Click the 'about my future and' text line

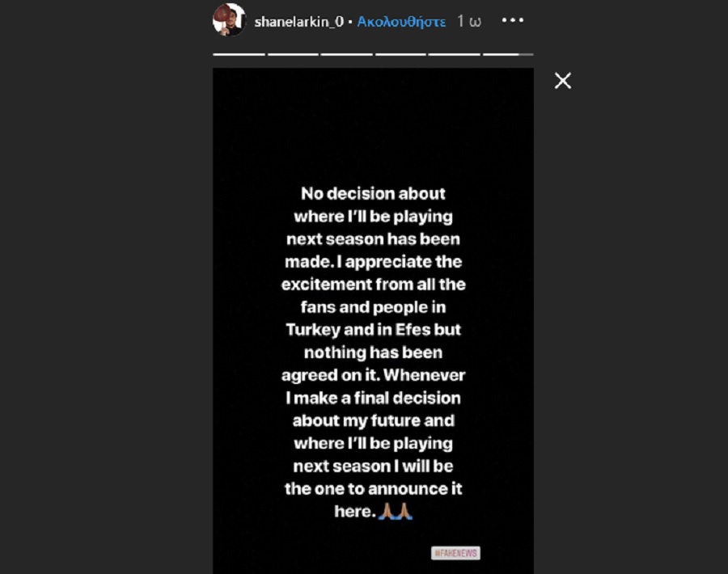click(x=373, y=420)
